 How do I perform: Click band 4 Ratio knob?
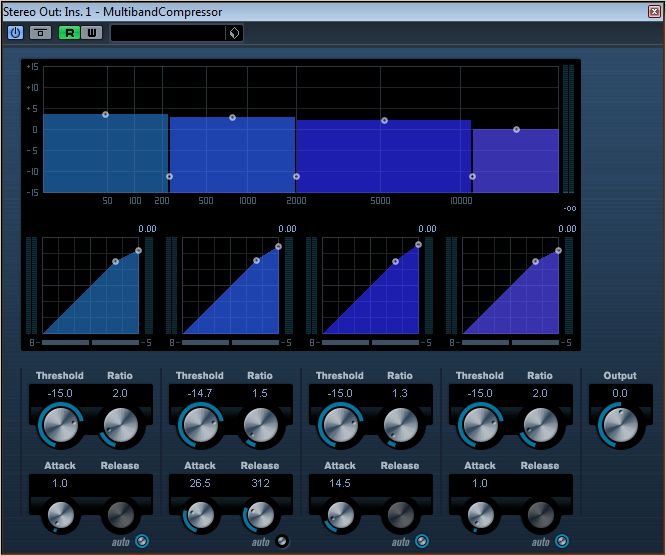point(541,425)
